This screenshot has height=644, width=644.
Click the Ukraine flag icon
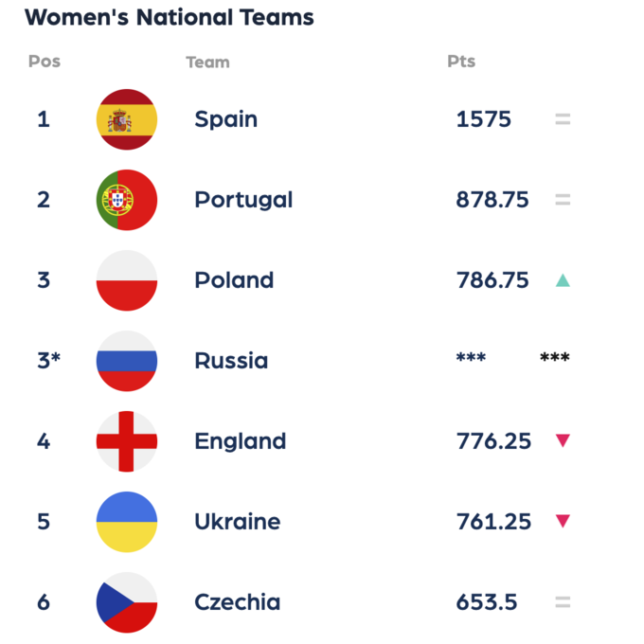[127, 522]
